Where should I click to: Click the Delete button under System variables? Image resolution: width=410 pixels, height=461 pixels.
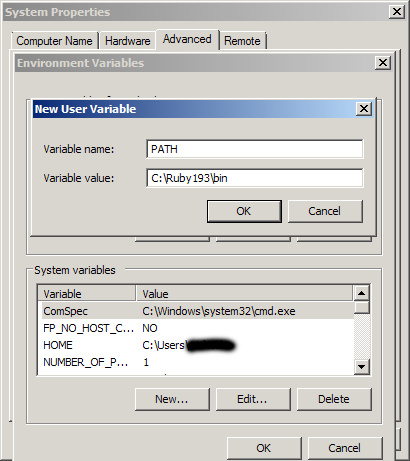(x=334, y=399)
